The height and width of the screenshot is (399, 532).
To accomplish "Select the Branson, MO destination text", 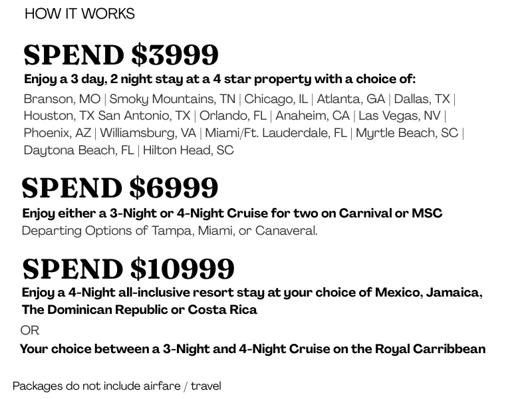I will [62, 99].
